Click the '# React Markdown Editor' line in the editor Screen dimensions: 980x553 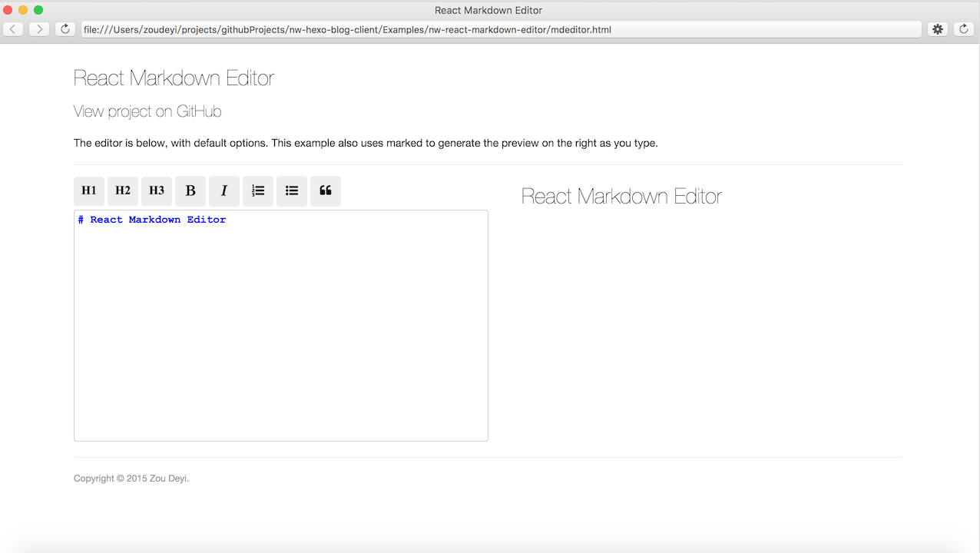coord(152,220)
